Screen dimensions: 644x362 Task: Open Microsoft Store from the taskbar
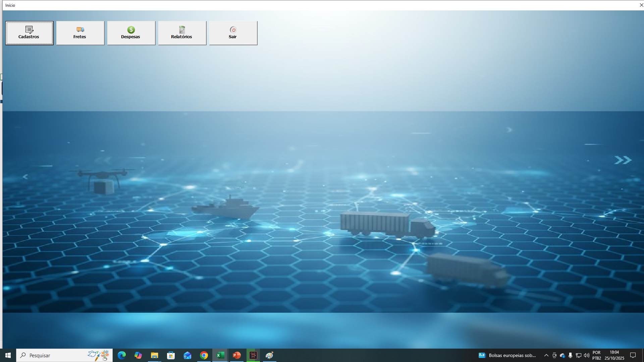click(171, 355)
